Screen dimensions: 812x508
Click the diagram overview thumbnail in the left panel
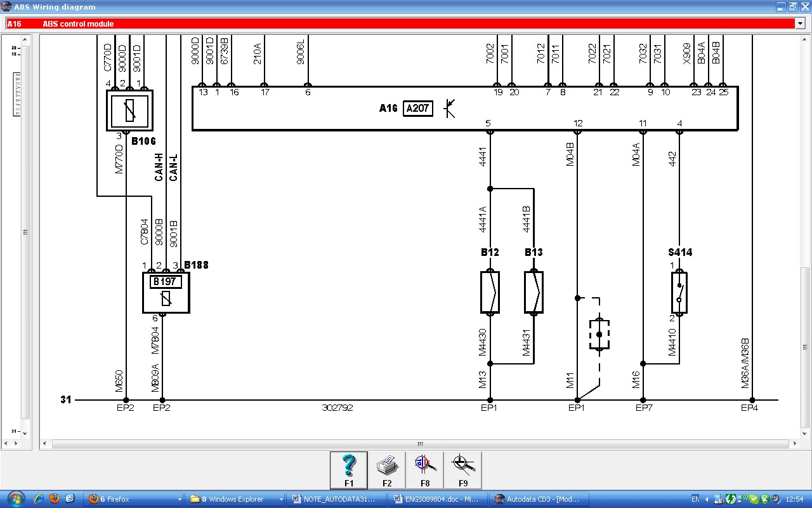pos(18,95)
